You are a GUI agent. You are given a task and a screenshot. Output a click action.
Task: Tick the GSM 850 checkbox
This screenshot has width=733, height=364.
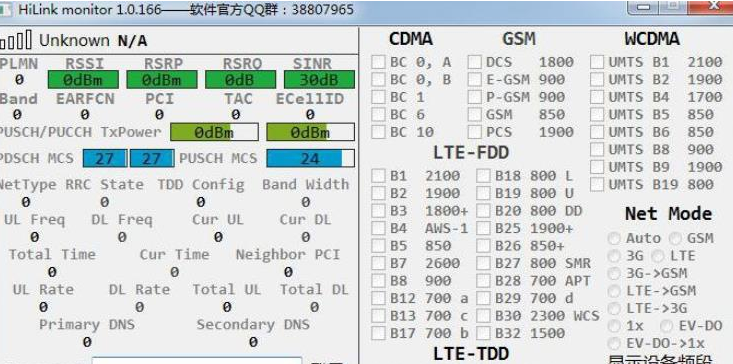click(x=474, y=114)
